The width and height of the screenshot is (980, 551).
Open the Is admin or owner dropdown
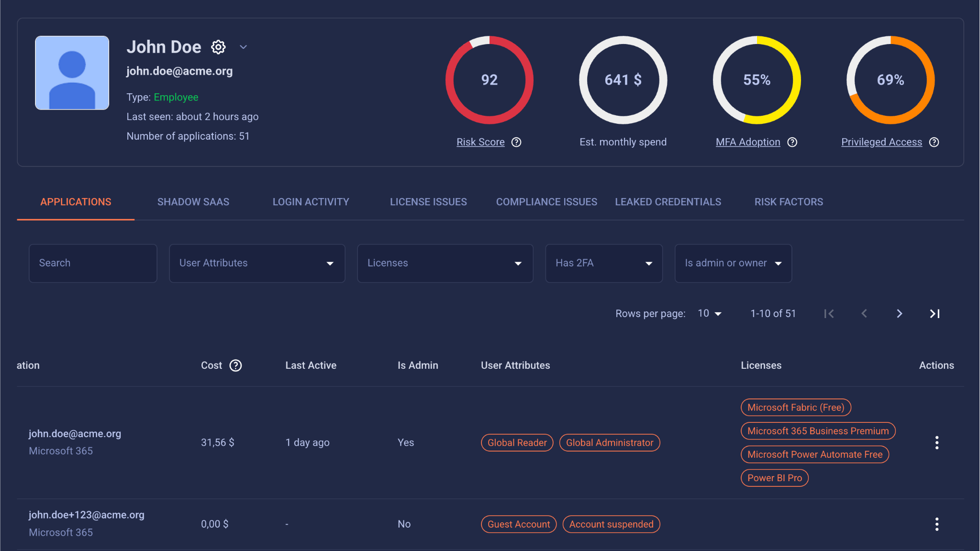point(733,264)
